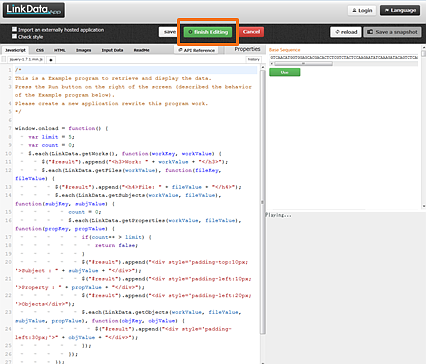Click the editor scrollbar up arrow
Screen dimensions: 426x364
point(263,67)
